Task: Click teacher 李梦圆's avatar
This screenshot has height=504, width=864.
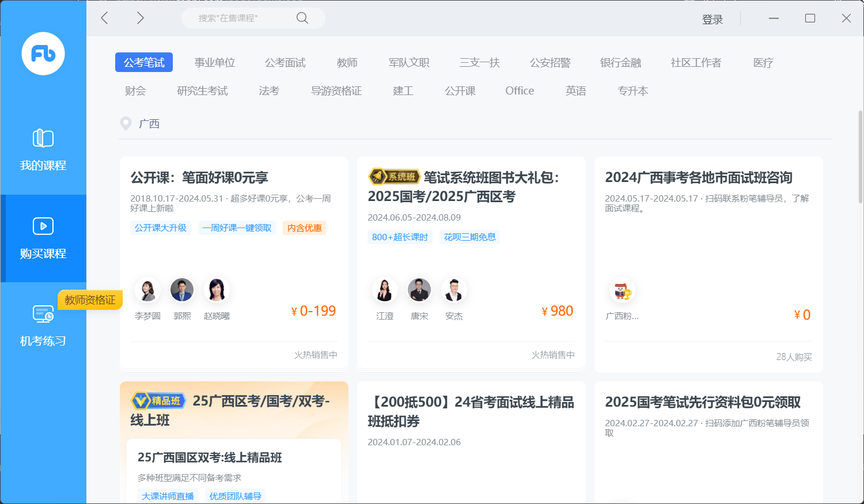Action: click(147, 290)
